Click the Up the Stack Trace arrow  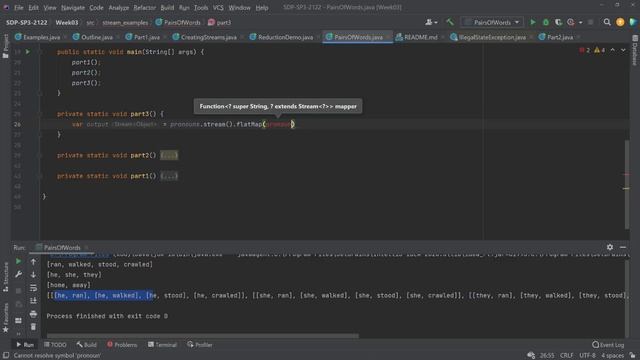(33, 262)
